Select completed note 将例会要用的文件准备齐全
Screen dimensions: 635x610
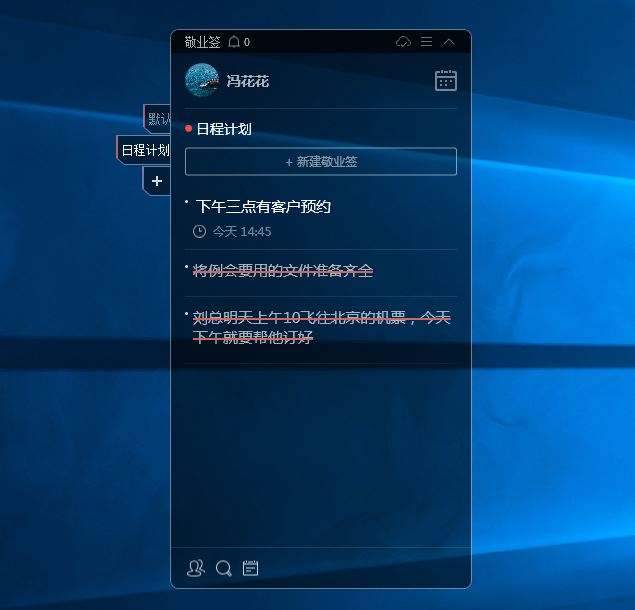coord(283,271)
